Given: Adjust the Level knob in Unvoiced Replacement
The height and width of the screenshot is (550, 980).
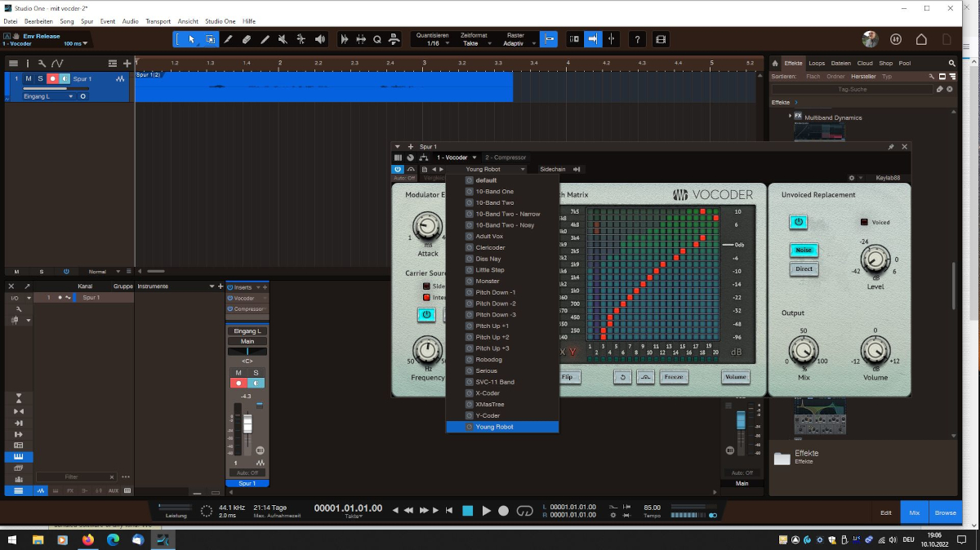Looking at the screenshot, I should tap(875, 259).
